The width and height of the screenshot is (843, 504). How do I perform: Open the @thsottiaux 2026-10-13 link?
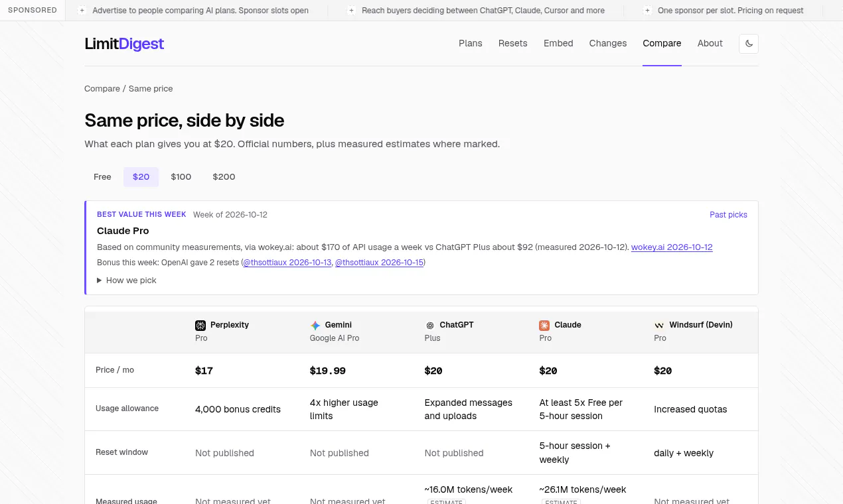tap(287, 263)
